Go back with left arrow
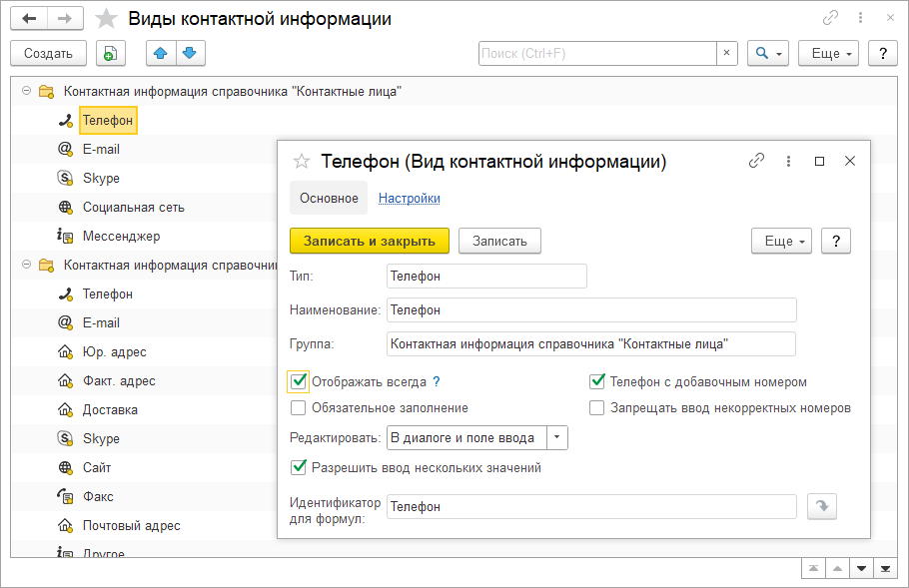 pos(29,19)
